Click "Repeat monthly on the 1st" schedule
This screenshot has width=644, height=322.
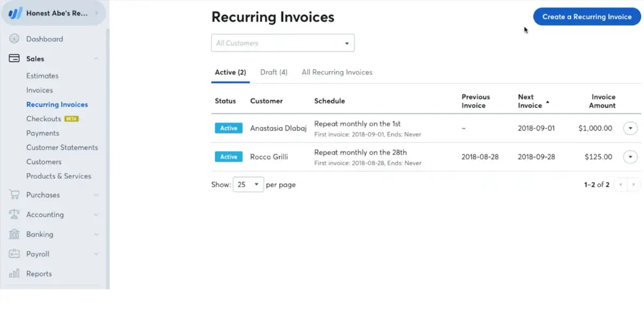coord(357,123)
